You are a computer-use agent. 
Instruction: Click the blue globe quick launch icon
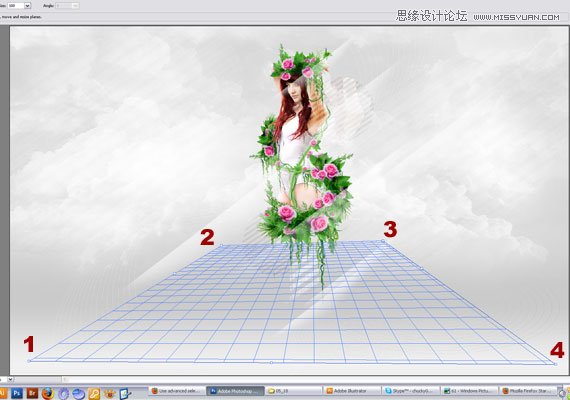(79, 393)
